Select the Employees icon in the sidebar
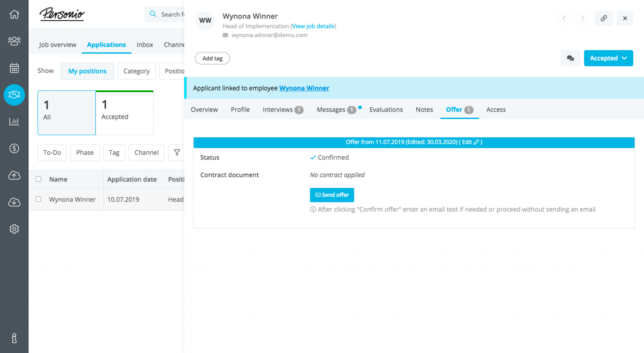644x353 pixels. click(x=14, y=41)
